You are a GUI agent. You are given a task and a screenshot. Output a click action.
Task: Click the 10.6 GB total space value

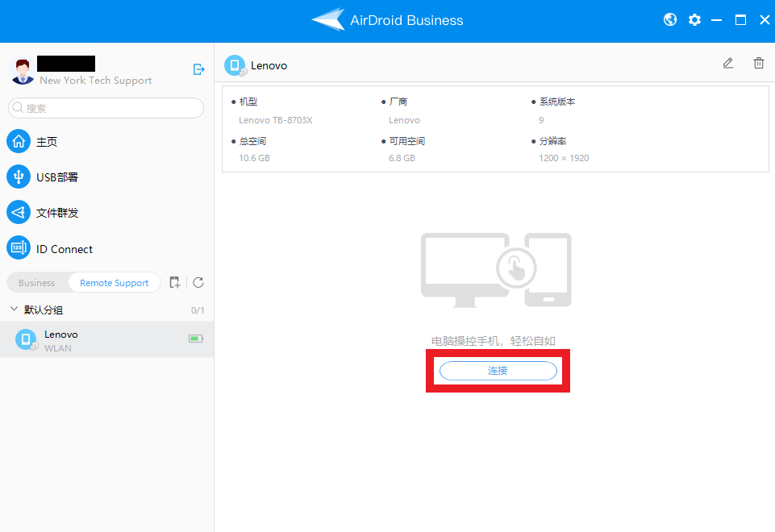[x=255, y=158]
